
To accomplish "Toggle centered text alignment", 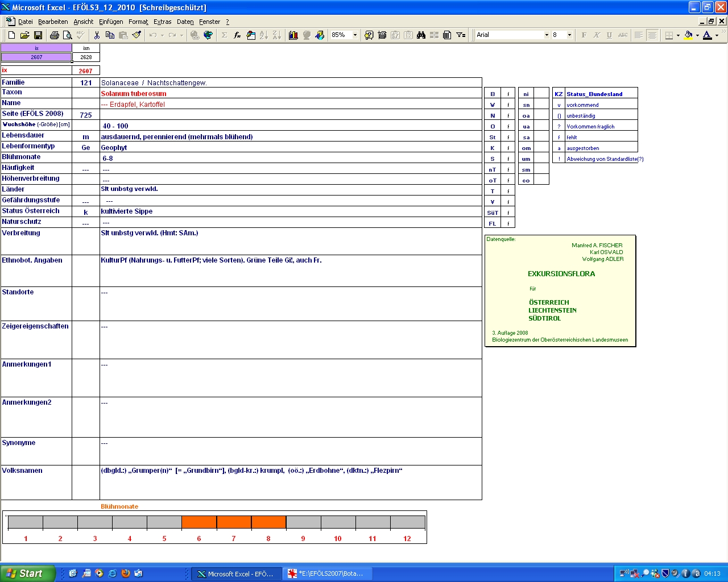I will pyautogui.click(x=652, y=35).
